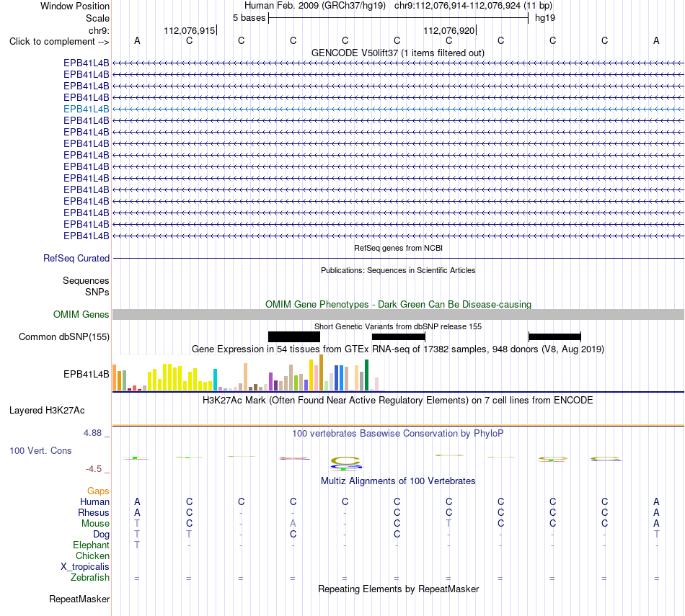Open the Common dbSNP(155) track label
685x616 pixels.
tap(64, 336)
